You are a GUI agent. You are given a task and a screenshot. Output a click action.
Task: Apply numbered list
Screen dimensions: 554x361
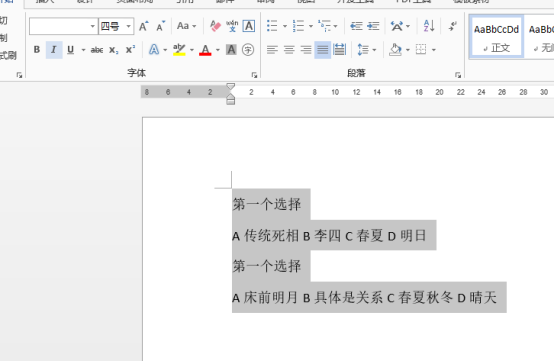298,26
